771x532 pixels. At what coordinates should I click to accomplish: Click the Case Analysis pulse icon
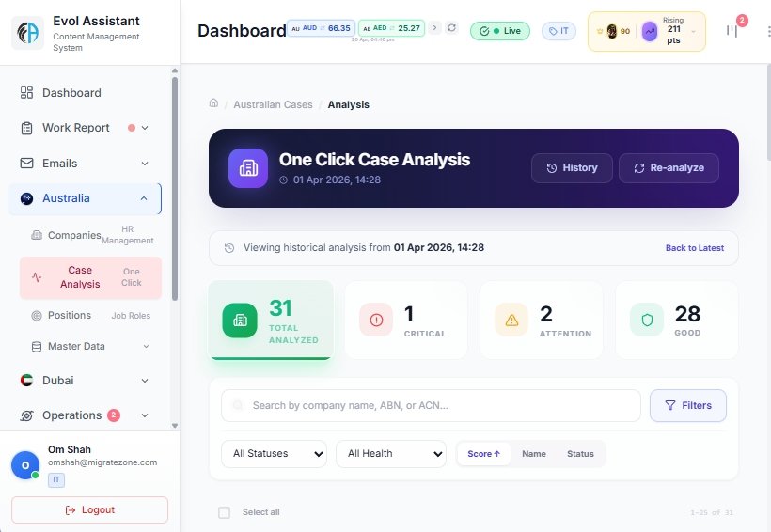coord(37,277)
